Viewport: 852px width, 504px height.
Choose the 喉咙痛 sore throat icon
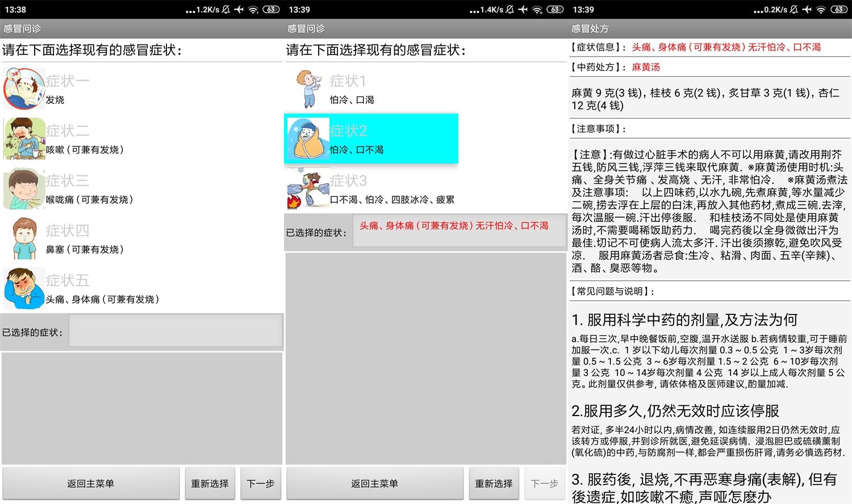tap(24, 189)
